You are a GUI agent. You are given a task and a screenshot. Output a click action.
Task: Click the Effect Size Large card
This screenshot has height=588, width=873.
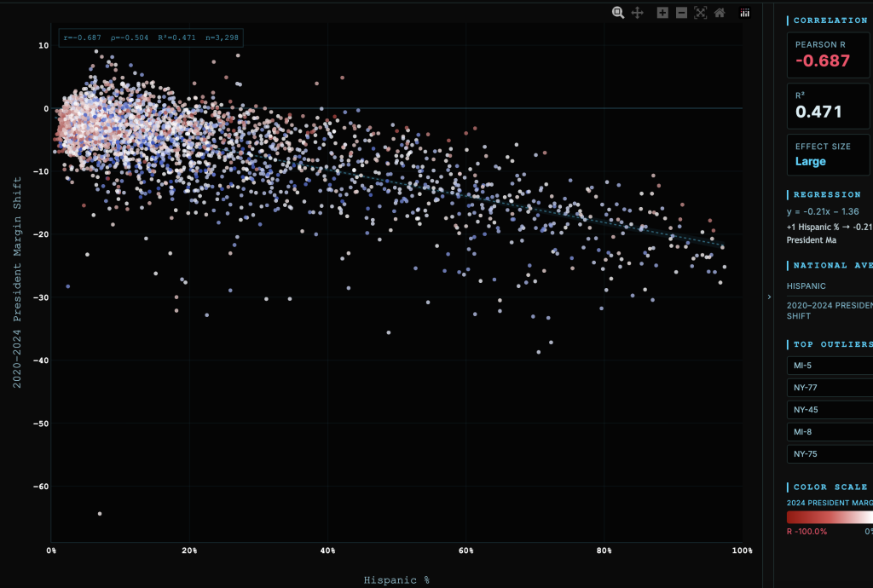pyautogui.click(x=830, y=154)
